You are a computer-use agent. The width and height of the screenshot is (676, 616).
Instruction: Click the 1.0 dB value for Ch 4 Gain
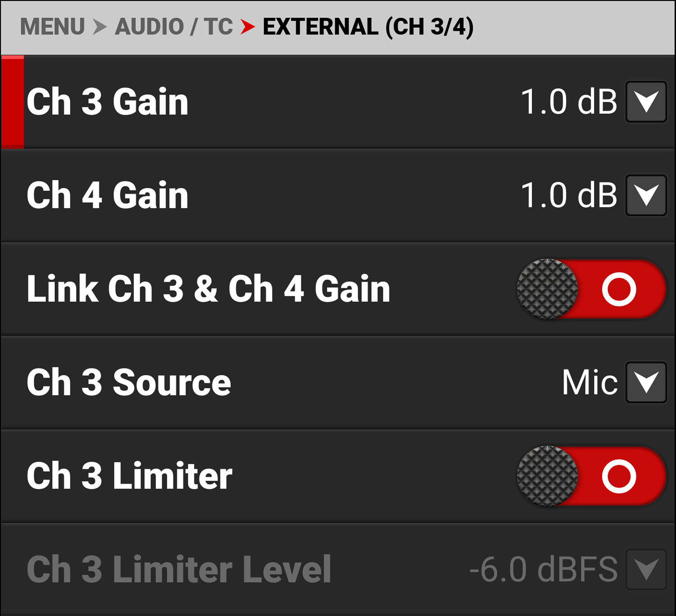click(569, 196)
